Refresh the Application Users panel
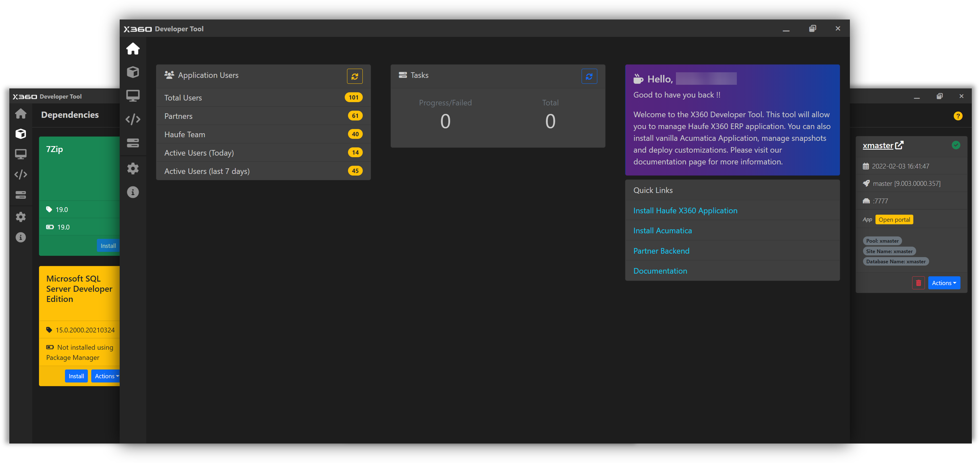980x463 pixels. click(355, 76)
